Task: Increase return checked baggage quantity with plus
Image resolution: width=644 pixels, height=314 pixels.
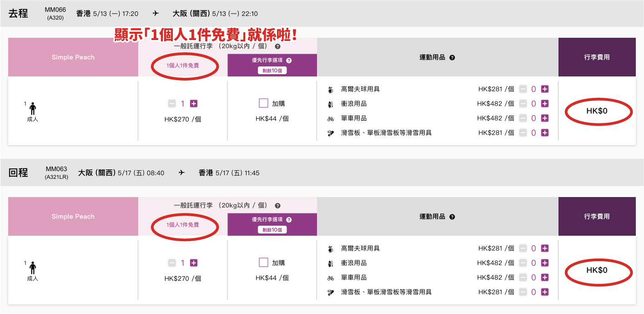Action: click(x=194, y=263)
